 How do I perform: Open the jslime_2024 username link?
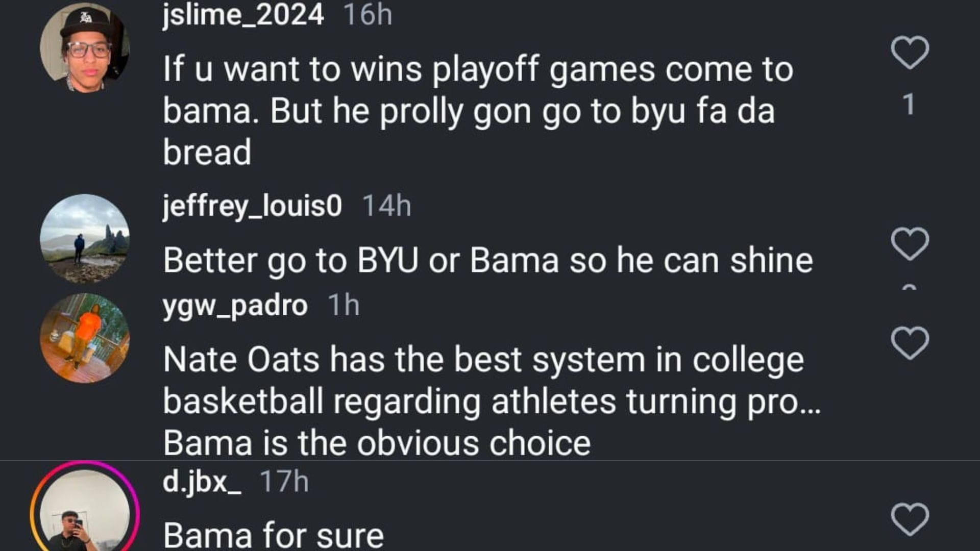tap(243, 14)
